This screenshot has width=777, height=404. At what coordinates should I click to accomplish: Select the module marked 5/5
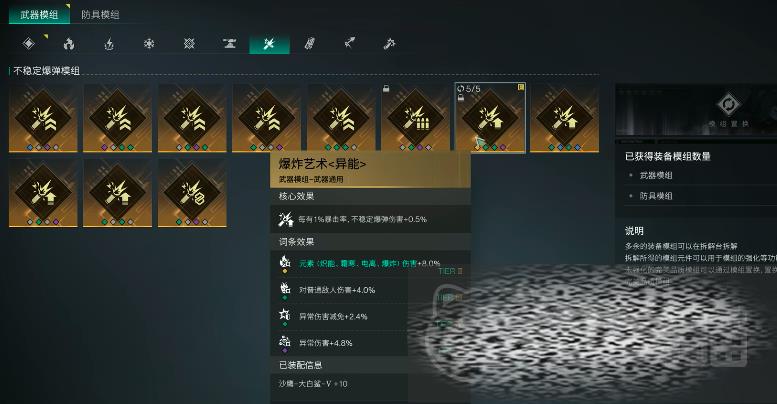click(490, 117)
